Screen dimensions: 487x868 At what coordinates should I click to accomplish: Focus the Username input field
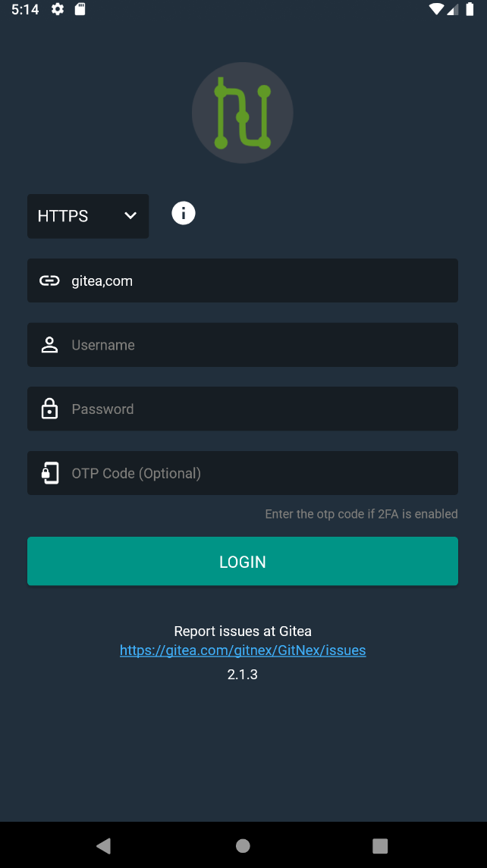pyautogui.click(x=258, y=345)
